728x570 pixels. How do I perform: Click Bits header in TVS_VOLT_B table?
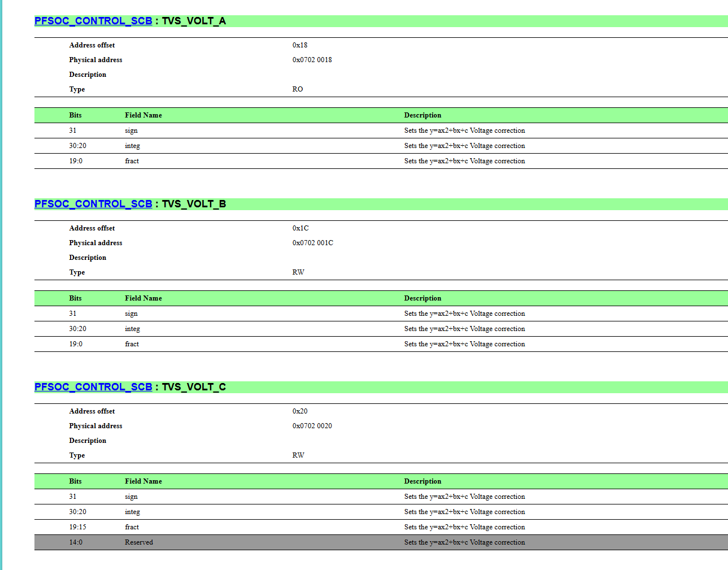[x=76, y=298]
